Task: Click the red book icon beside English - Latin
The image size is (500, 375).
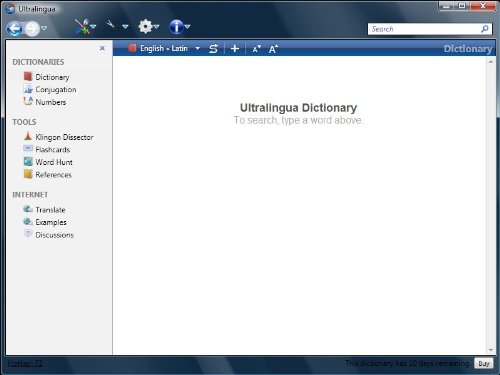Action: coord(132,48)
